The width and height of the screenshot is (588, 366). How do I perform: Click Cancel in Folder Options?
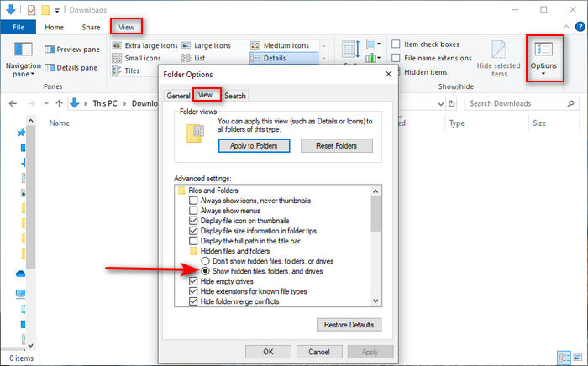click(x=319, y=352)
